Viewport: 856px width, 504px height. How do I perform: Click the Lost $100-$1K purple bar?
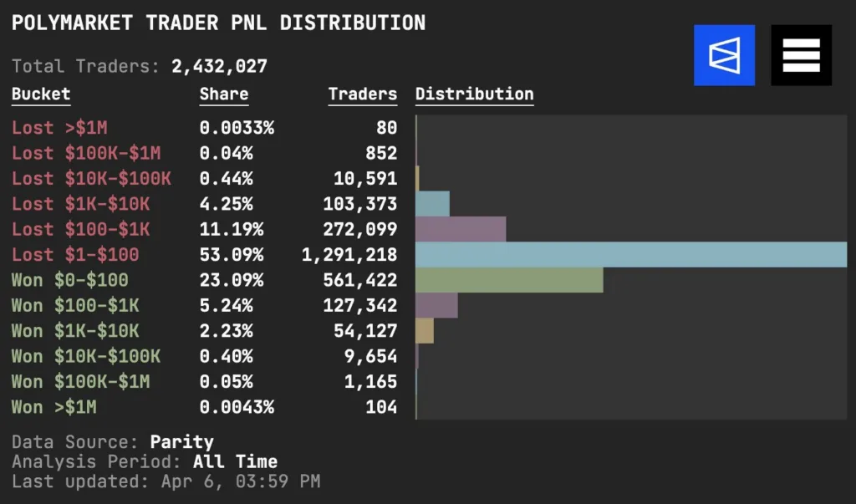[x=461, y=229]
